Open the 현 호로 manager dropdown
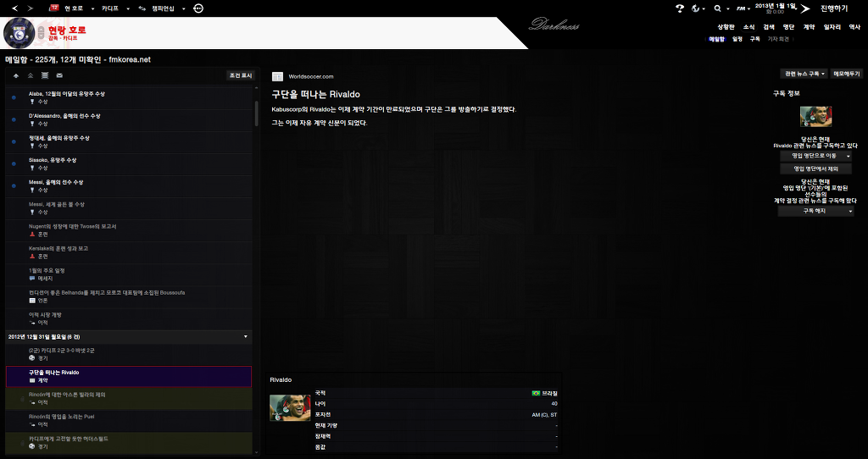This screenshot has width=868, height=459. click(x=79, y=8)
